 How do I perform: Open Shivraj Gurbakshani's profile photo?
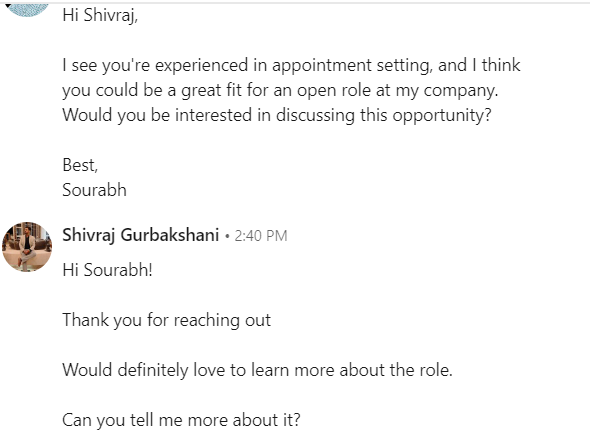27,246
